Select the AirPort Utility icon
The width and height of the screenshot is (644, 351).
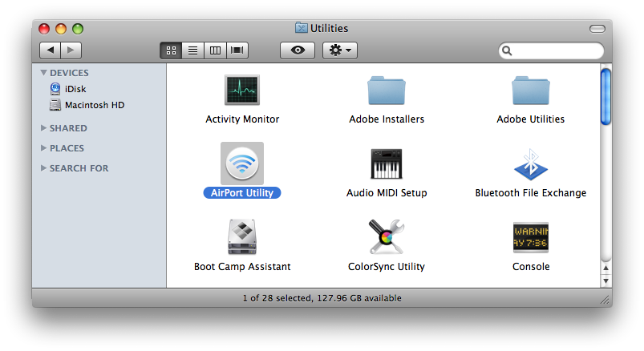pyautogui.click(x=242, y=163)
